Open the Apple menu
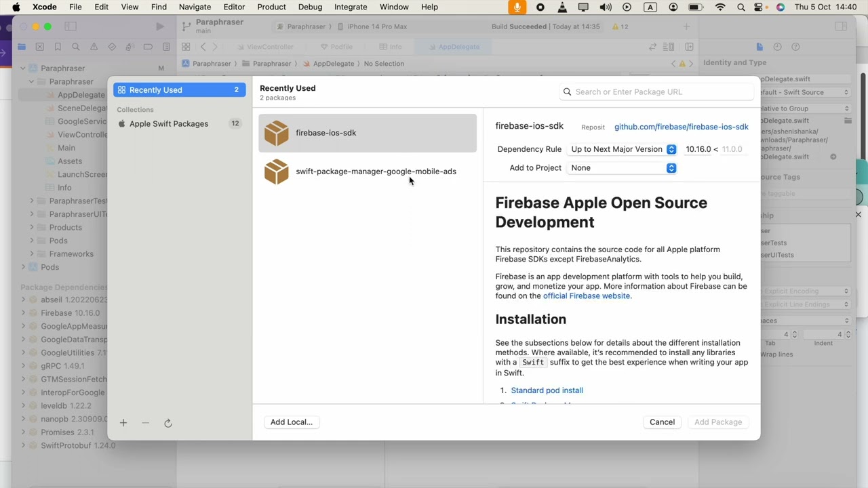The width and height of the screenshot is (868, 488). [16, 7]
